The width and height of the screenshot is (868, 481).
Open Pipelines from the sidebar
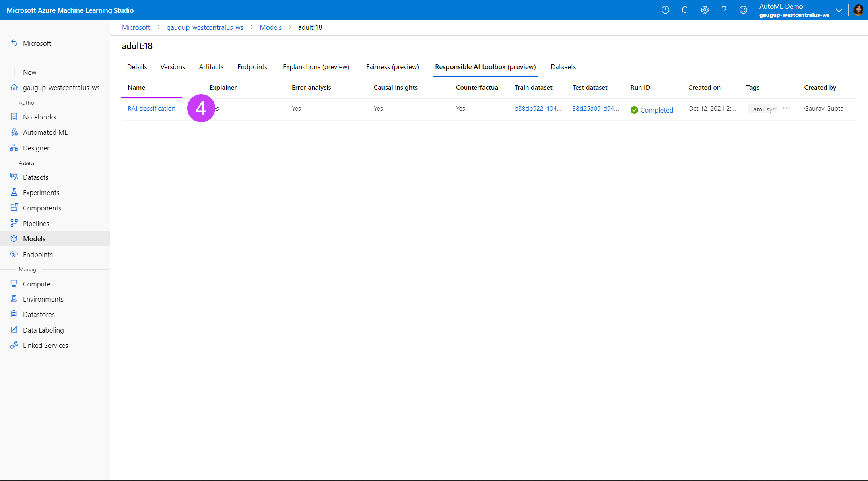(36, 224)
